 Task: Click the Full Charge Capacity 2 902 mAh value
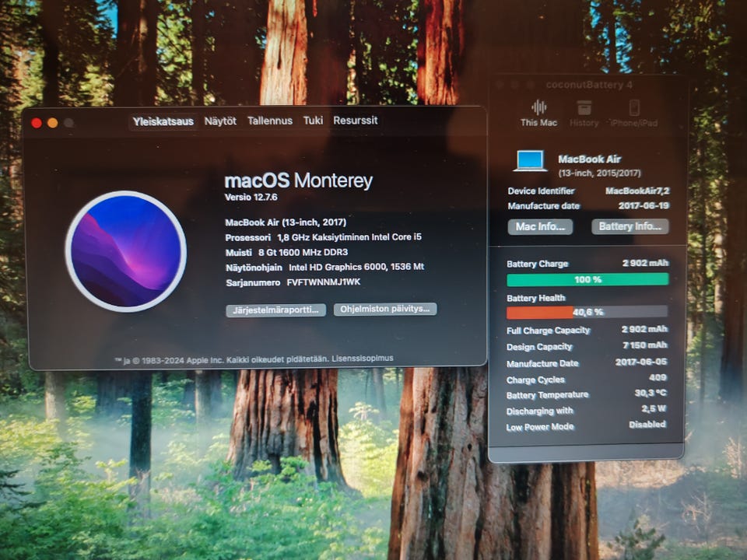[644, 329]
